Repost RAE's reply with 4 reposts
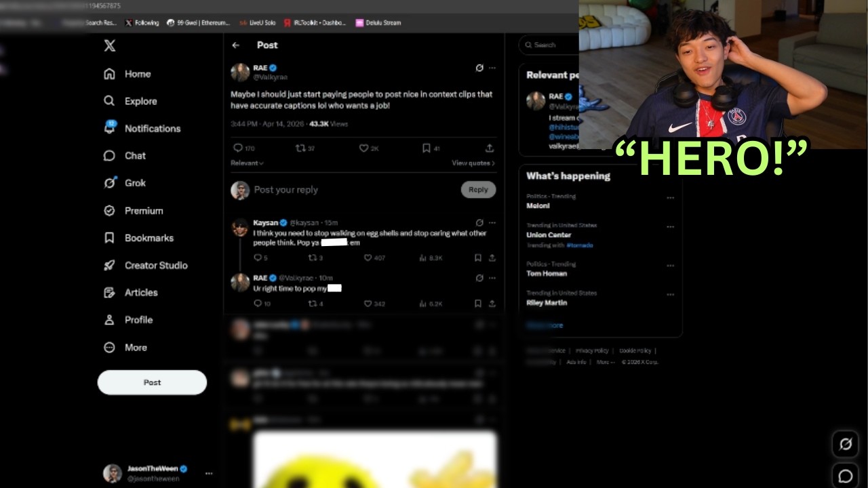868x488 pixels. (313, 304)
